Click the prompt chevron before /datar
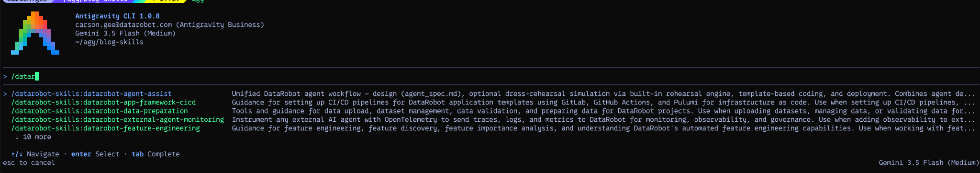Viewport: 980px width, 173px height. (5, 77)
